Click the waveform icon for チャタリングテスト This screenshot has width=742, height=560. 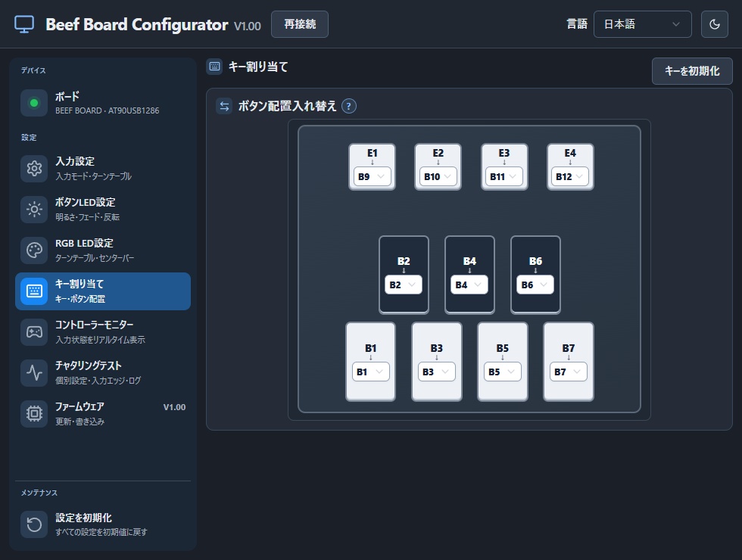[34, 372]
